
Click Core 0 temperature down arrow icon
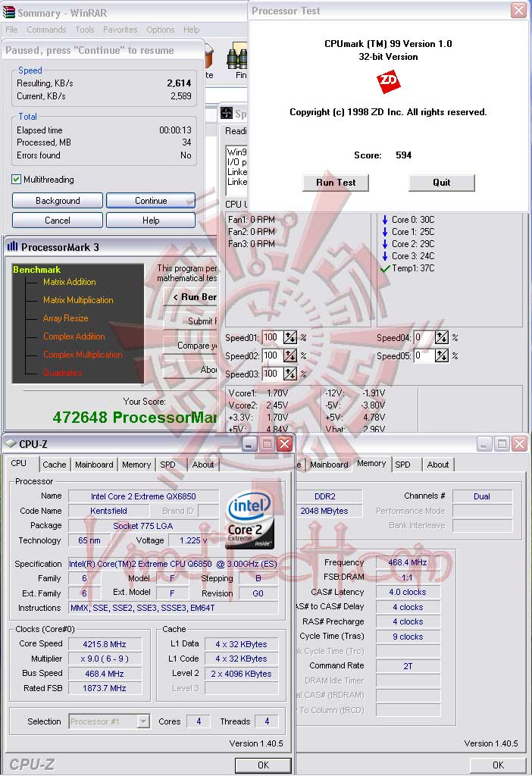click(384, 219)
